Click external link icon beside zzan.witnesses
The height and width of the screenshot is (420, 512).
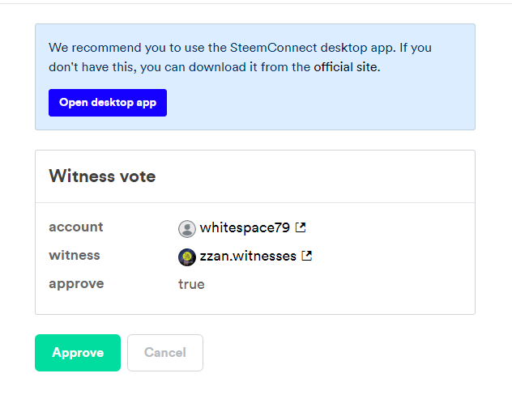coord(307,256)
